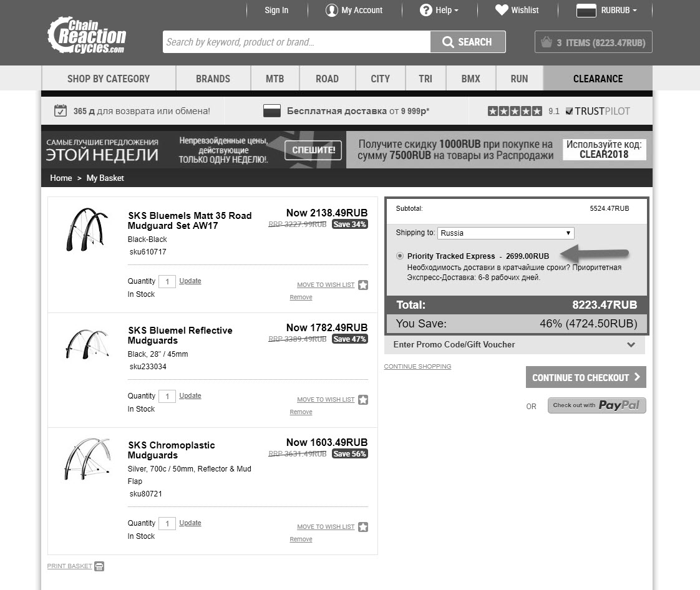Open the Help dropdown menu

(447, 10)
